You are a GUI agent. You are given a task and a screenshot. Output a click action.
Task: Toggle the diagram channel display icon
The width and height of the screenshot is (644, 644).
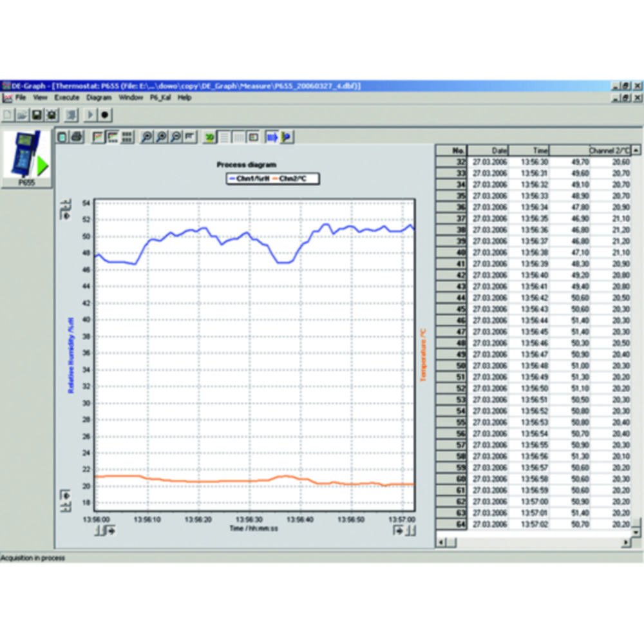pos(253,137)
